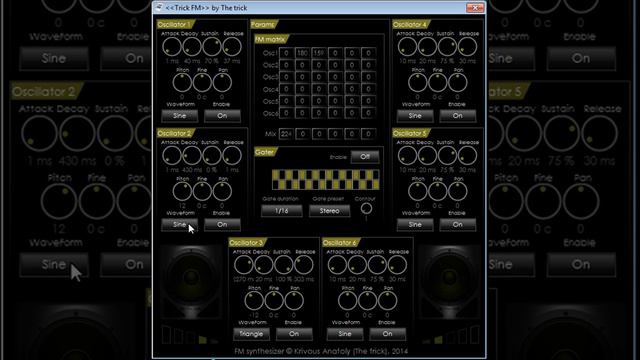640x360 pixels.
Task: Click Oscillator 5 Pan knob
Action: [x=458, y=191]
